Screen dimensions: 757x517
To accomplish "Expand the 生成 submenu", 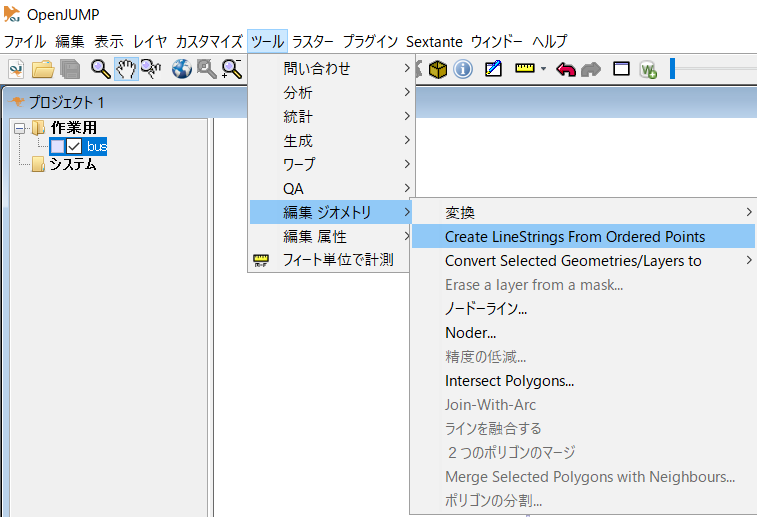I will click(331, 140).
